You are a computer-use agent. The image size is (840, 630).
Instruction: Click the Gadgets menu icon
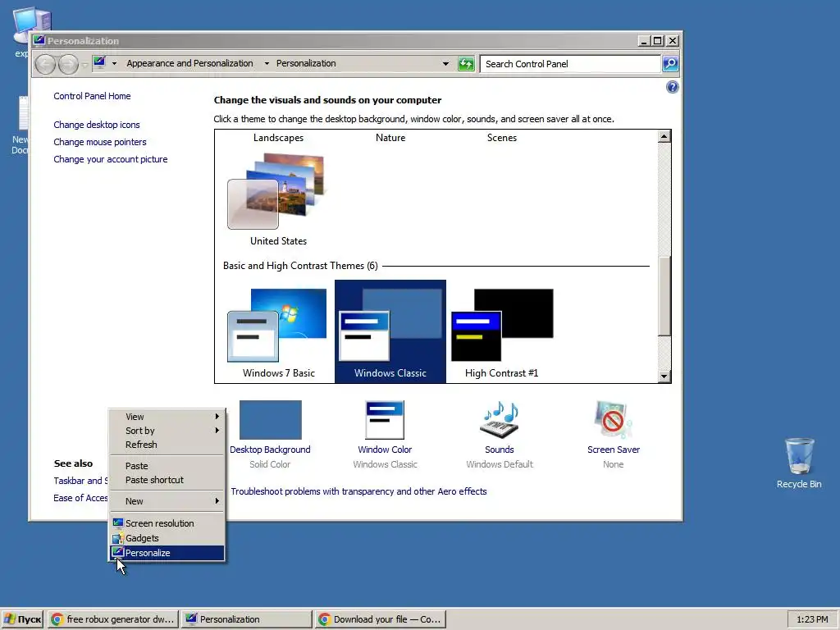[118, 538]
